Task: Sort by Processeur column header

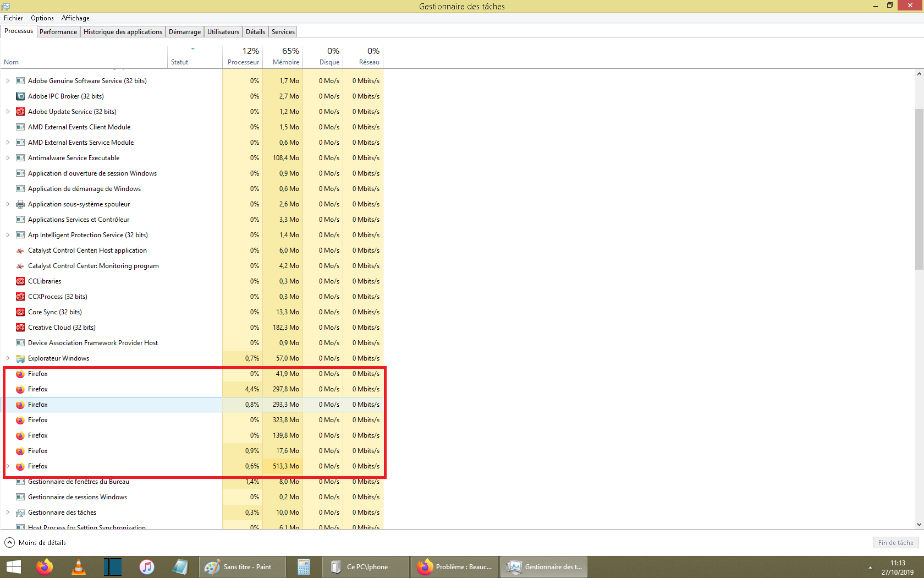Action: [243, 56]
